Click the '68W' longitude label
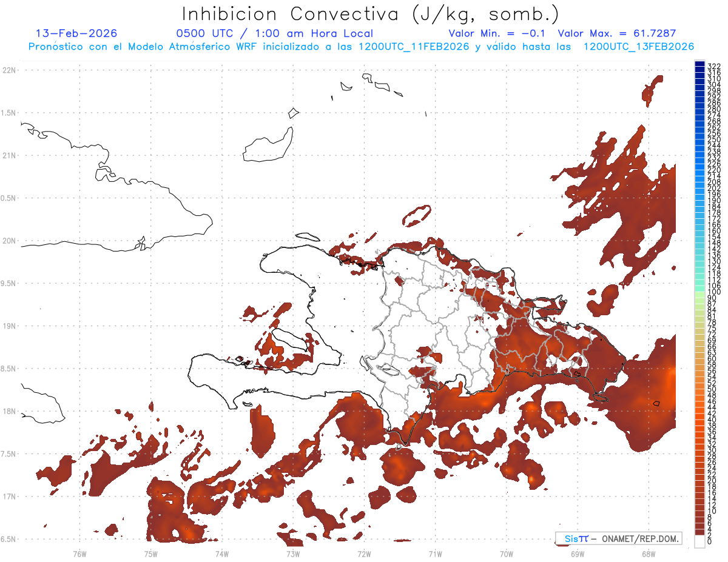The width and height of the screenshot is (728, 562). pyautogui.click(x=649, y=554)
